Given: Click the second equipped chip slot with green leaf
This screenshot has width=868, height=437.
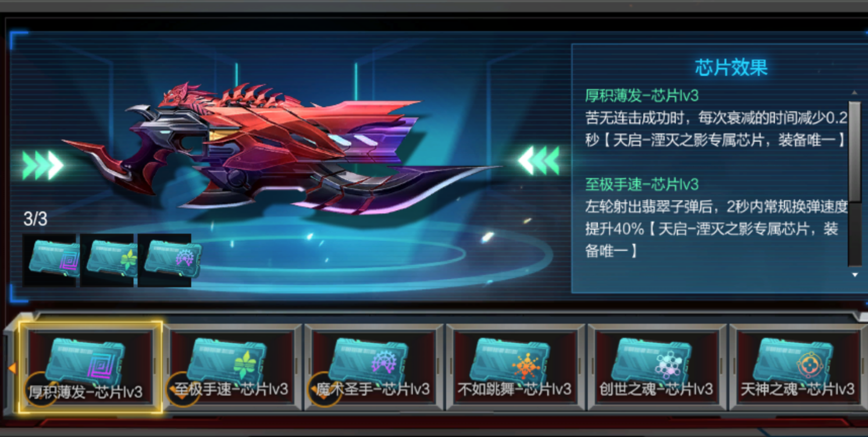Looking at the screenshot, I should point(108,260).
